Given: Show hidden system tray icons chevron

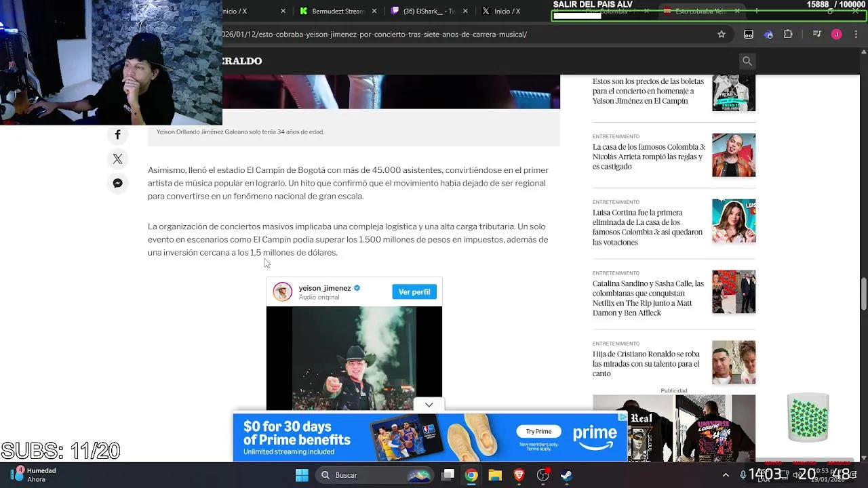Looking at the screenshot, I should (x=726, y=475).
